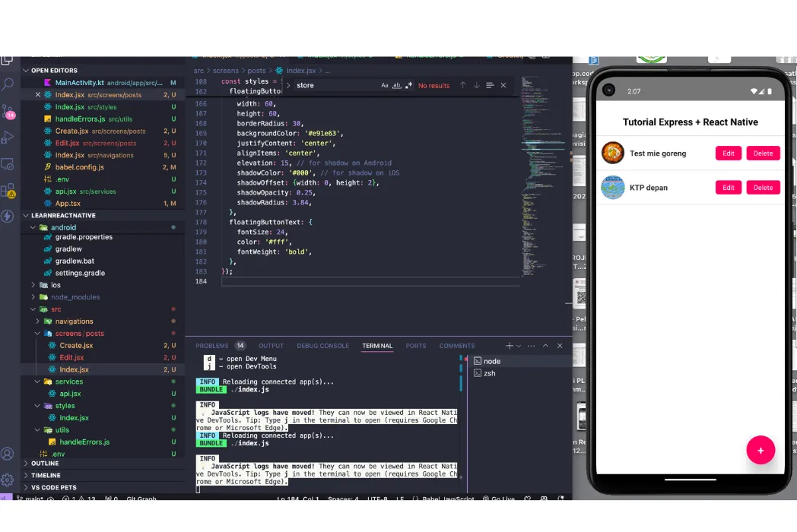Delete the 'KTP depan' post in the emulator
Image resolution: width=797 pixels, height=532 pixels.
pyautogui.click(x=763, y=188)
